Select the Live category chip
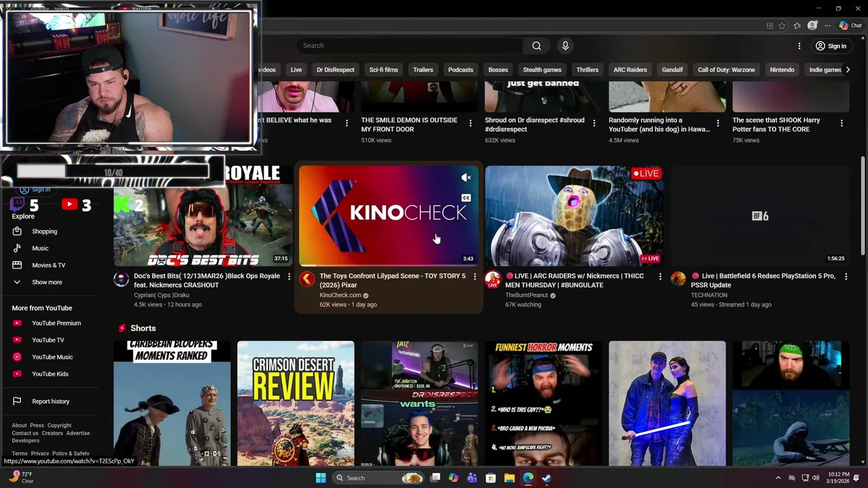Viewport: 868px width, 488px height. click(x=296, y=70)
